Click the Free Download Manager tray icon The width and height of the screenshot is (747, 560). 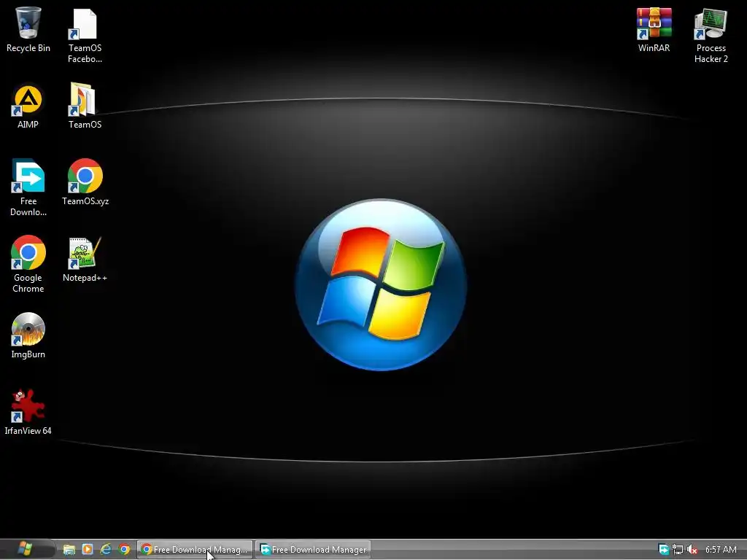pyautogui.click(x=664, y=550)
